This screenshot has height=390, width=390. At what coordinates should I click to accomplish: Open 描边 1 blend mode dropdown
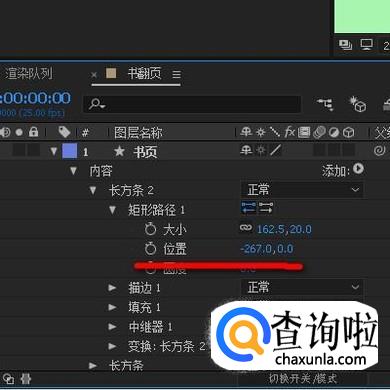coord(302,287)
